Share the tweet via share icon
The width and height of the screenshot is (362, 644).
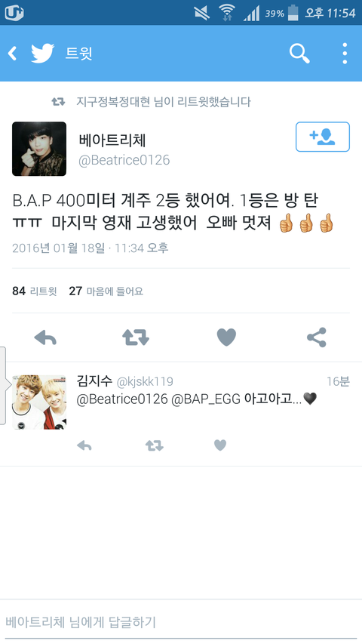coord(317,337)
